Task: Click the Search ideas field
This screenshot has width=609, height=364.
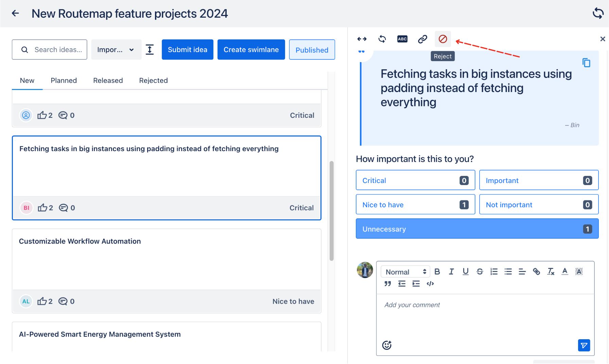Action: pyautogui.click(x=50, y=50)
